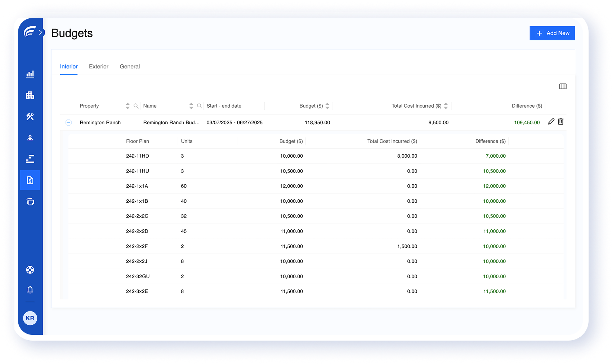Select floor plan 242-2x2J
This screenshot has width=612, height=364.
pos(137,261)
